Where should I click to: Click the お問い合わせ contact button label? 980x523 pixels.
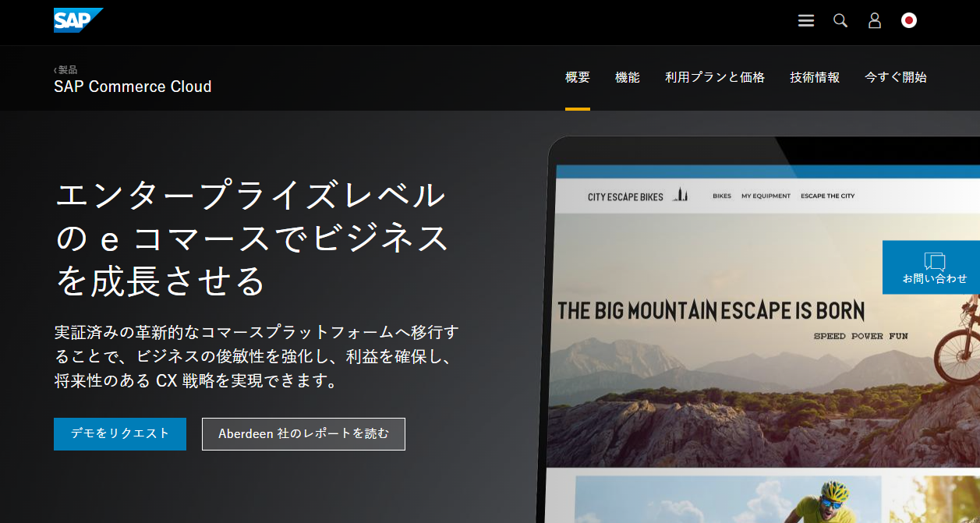tap(935, 279)
